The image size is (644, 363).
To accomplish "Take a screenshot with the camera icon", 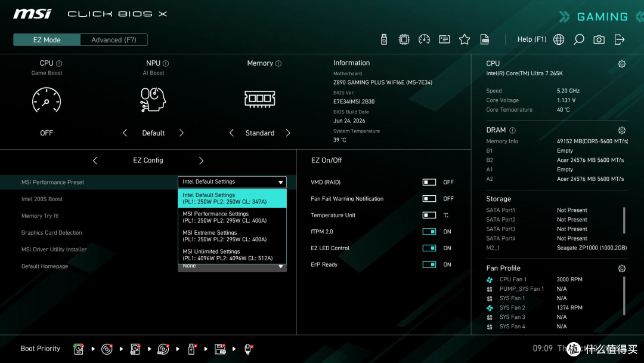I will [599, 39].
